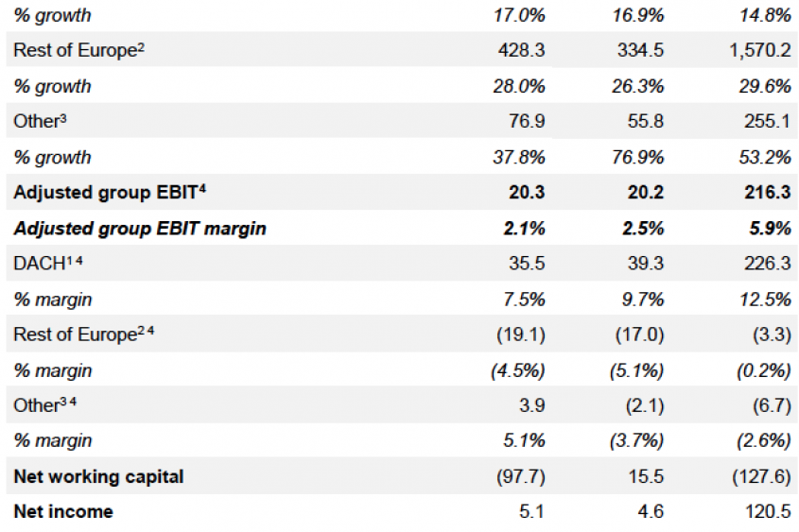
Task: Click the negative (19.1) cell
Action: point(517,335)
